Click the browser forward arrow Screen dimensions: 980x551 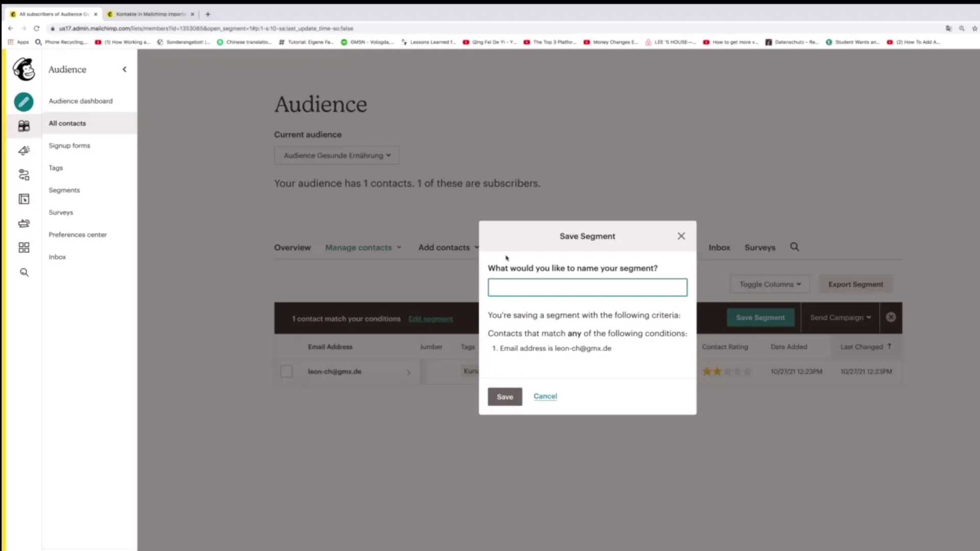(23, 29)
